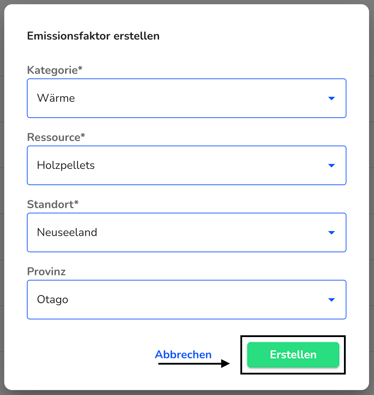The height and width of the screenshot is (395, 374).
Task: Click the black arrow pointing to Erstellen
Action: click(194, 363)
